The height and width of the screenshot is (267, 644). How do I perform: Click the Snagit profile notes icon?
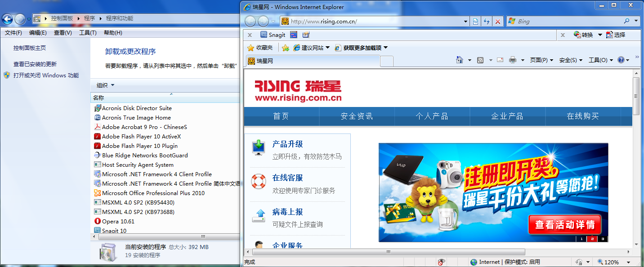click(x=306, y=35)
